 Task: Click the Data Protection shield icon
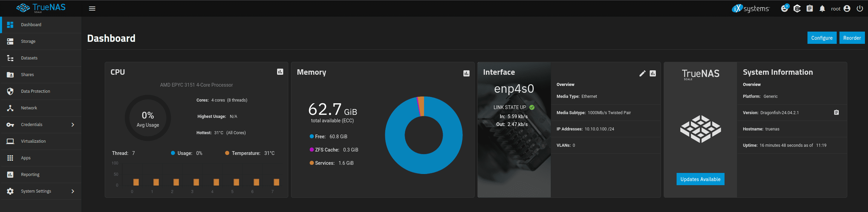[x=10, y=91]
